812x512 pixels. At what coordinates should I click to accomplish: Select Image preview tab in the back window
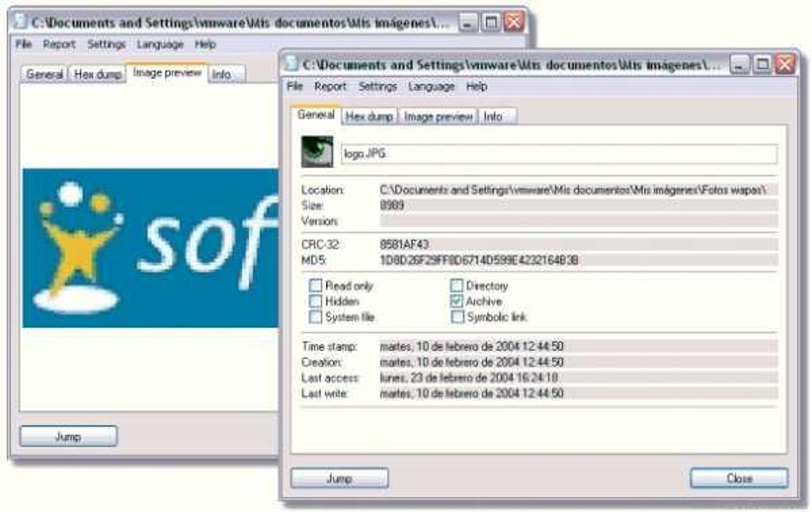click(x=166, y=72)
